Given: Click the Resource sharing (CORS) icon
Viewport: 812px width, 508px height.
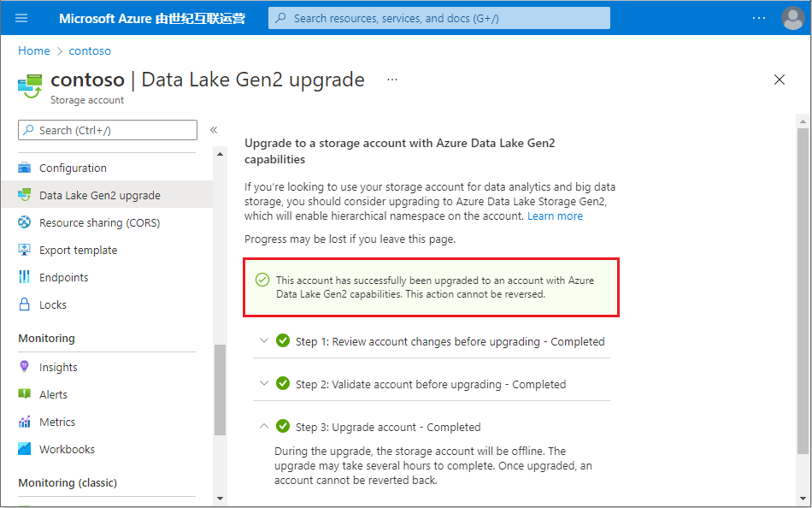Looking at the screenshot, I should tap(24, 222).
